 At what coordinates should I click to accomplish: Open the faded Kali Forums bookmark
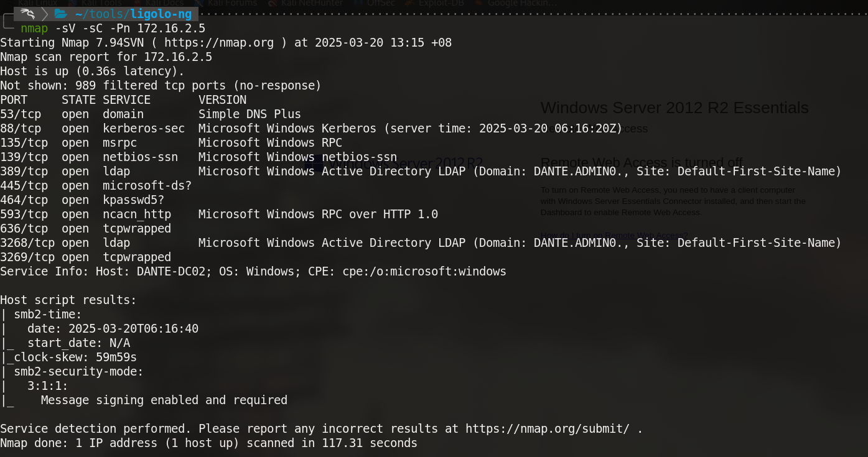coord(231,3)
